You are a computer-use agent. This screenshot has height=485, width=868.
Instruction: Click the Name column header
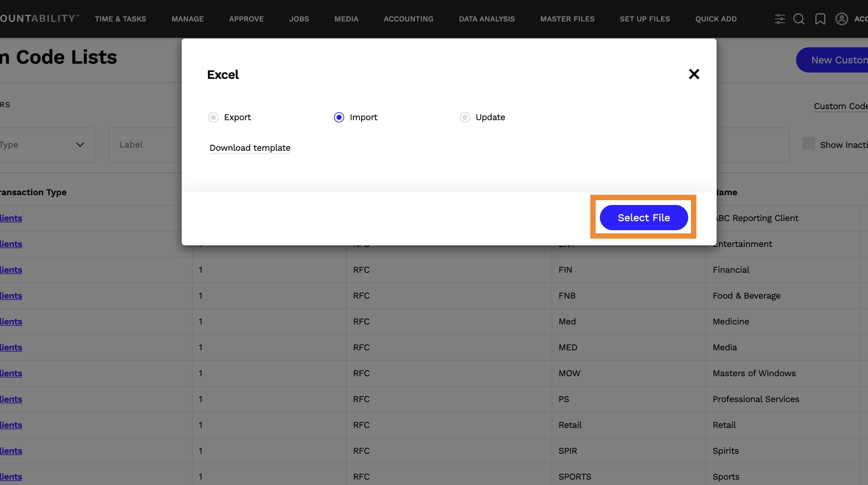click(726, 192)
